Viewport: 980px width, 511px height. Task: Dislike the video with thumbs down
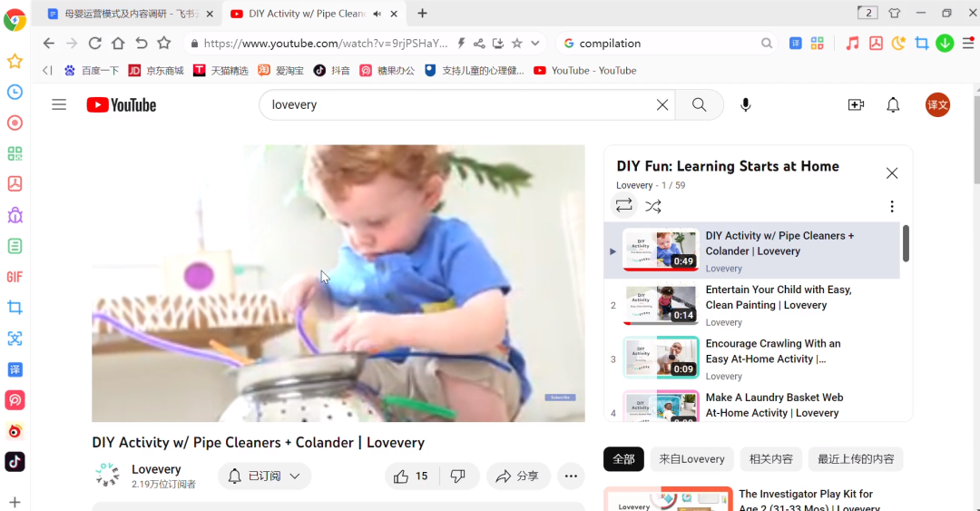point(458,476)
